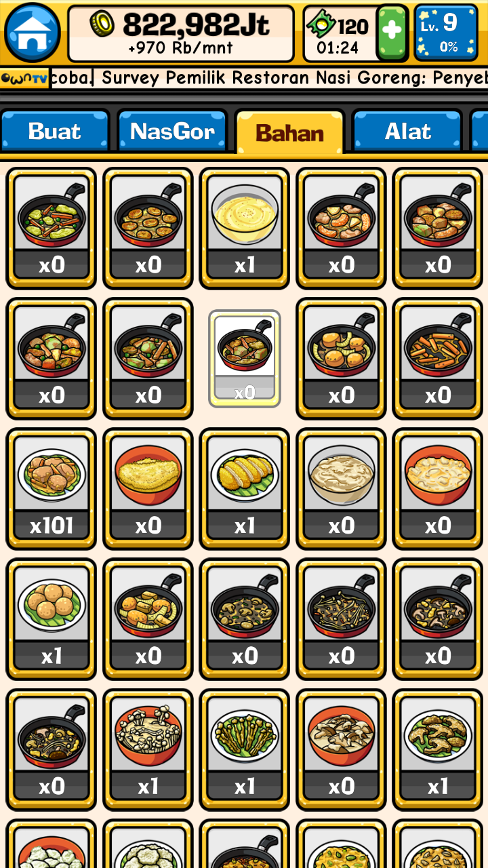Image resolution: width=488 pixels, height=868 pixels.
Task: Select the Alat tab
Action: 407,130
